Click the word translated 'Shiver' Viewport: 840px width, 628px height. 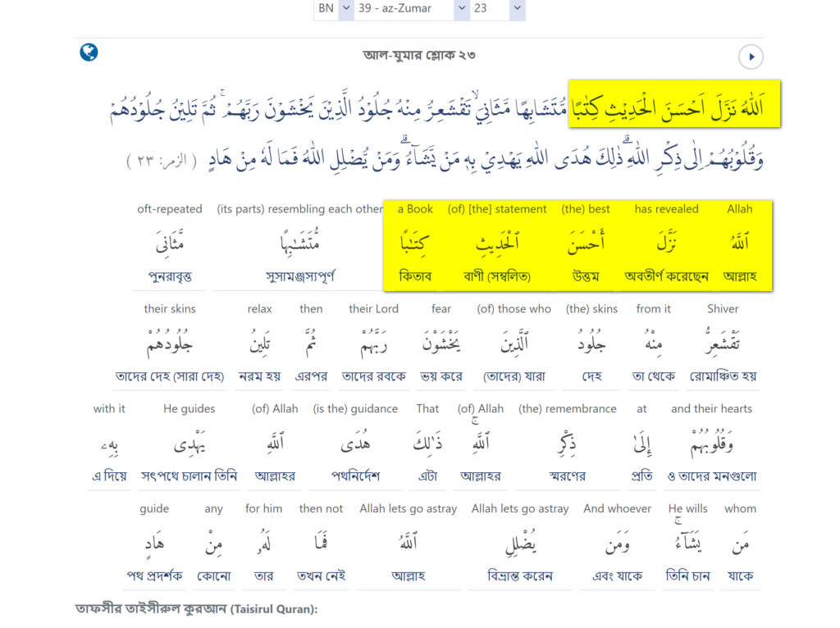click(722, 343)
